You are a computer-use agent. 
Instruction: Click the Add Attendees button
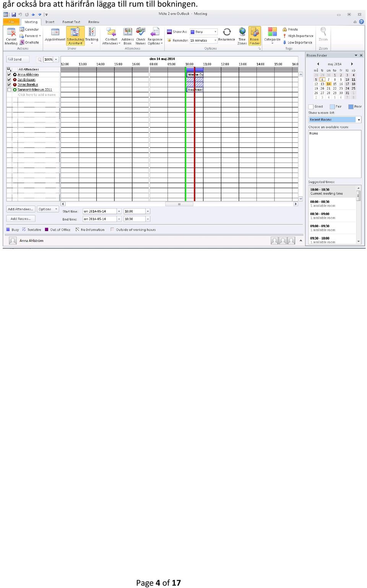point(21,209)
